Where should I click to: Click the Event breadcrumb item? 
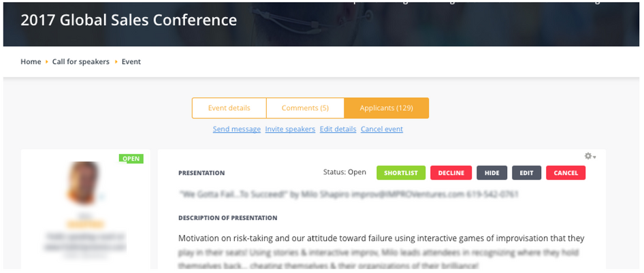[131, 62]
